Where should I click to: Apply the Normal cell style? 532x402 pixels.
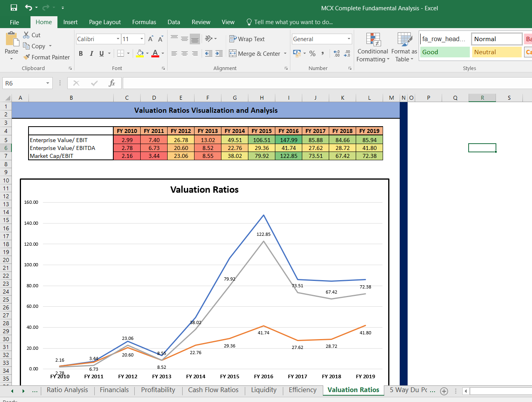[x=497, y=39]
